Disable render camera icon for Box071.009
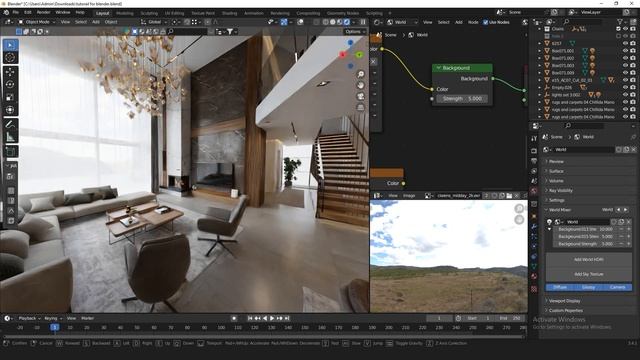The width and height of the screenshot is (640, 360). [x=633, y=73]
